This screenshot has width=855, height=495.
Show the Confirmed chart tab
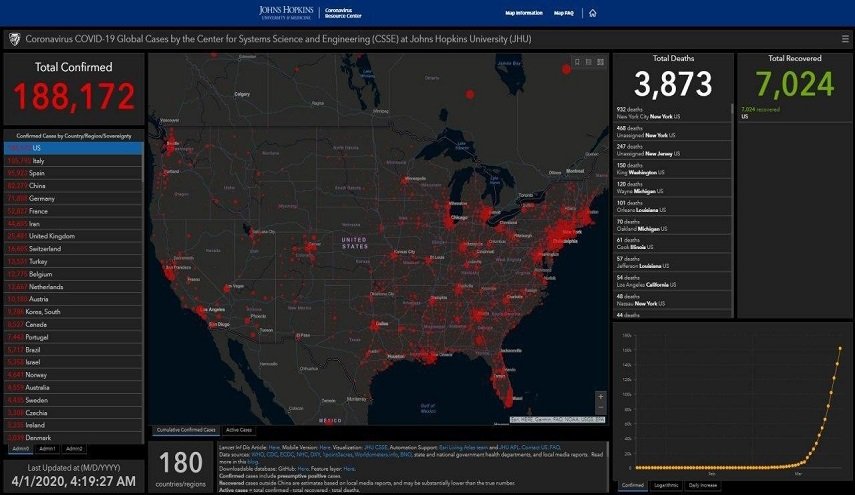[633, 485]
